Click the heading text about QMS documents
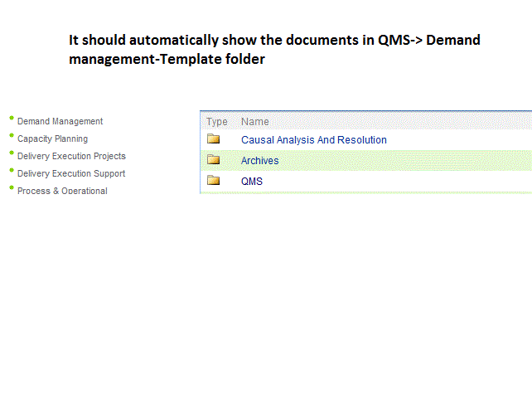Image resolution: width=532 pixels, height=413 pixels. pyautogui.click(x=274, y=50)
